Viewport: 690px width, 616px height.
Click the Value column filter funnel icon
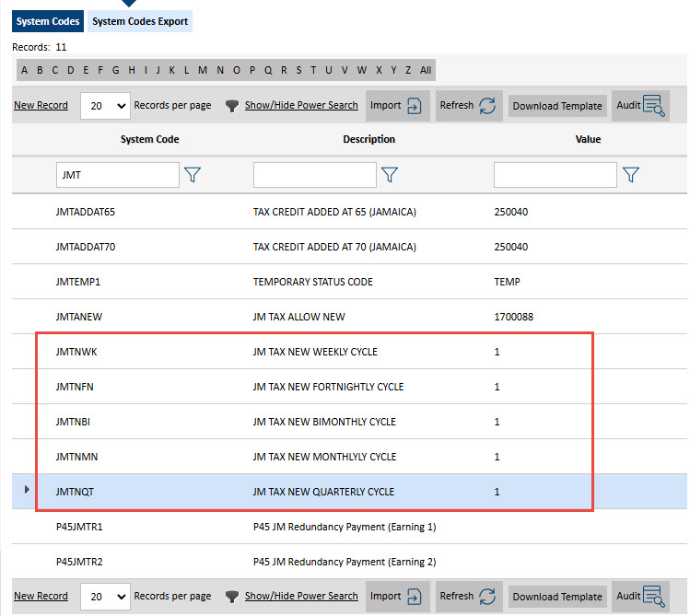point(630,175)
